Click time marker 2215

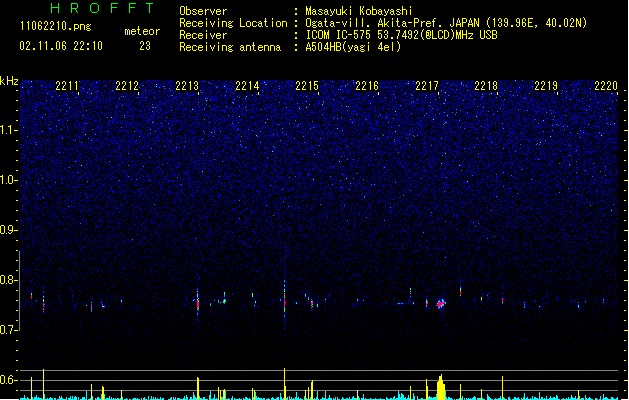pyautogui.click(x=307, y=86)
